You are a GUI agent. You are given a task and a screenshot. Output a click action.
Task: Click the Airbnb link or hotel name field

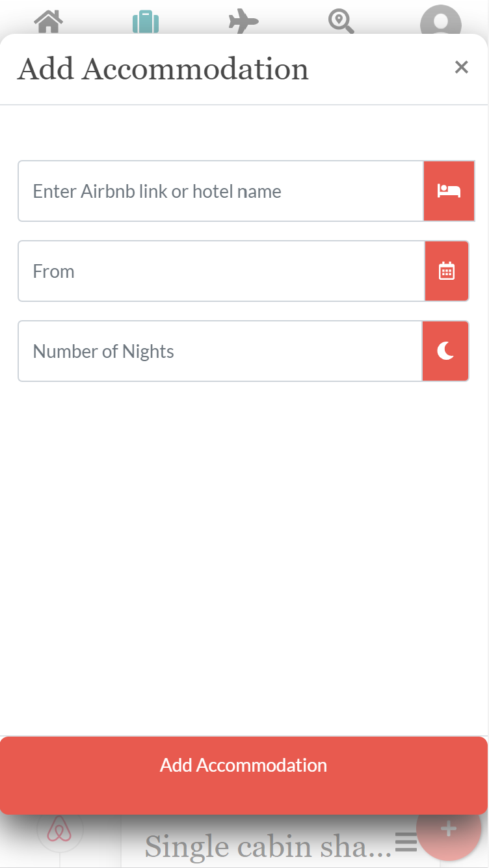[221, 191]
